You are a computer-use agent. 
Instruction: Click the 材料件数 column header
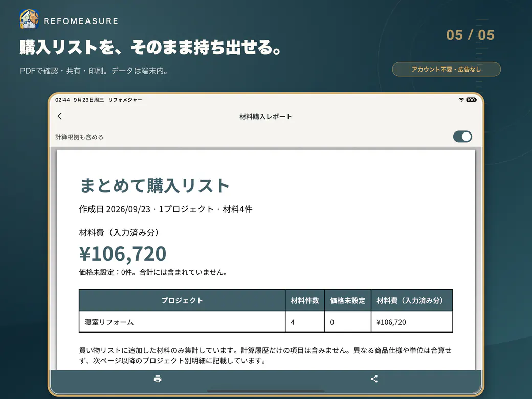(x=305, y=300)
